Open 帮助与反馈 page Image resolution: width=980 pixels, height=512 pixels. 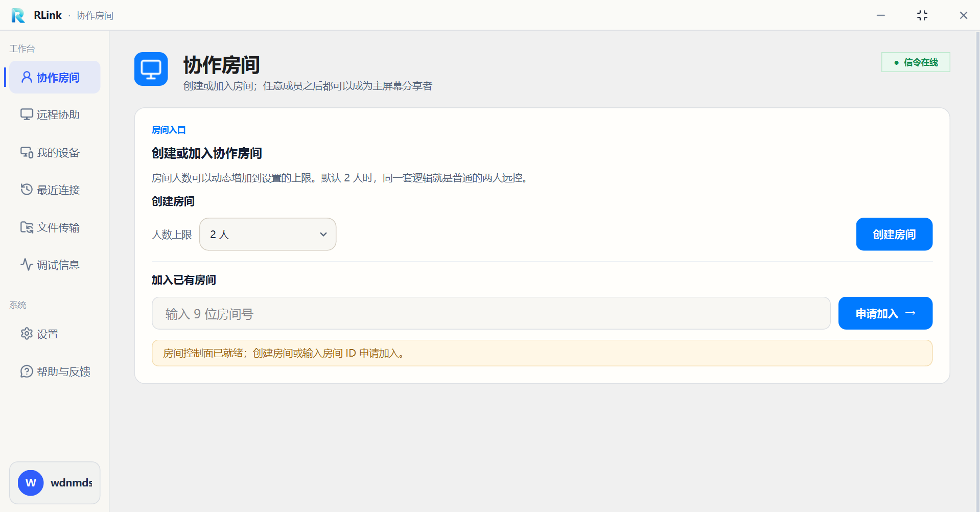pos(55,371)
